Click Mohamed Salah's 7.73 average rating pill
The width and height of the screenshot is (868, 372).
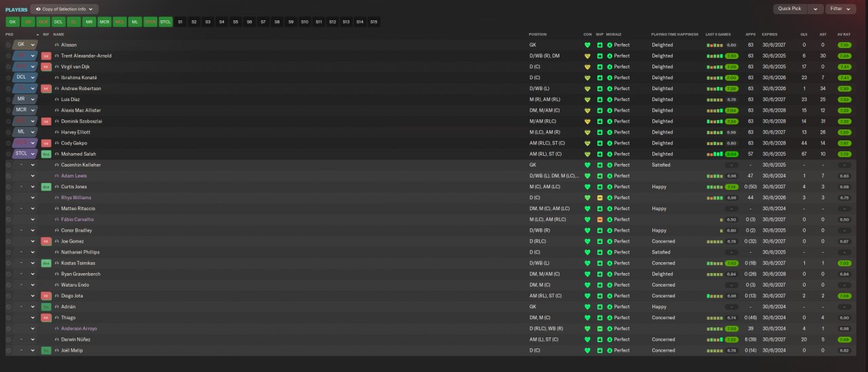[x=844, y=154]
